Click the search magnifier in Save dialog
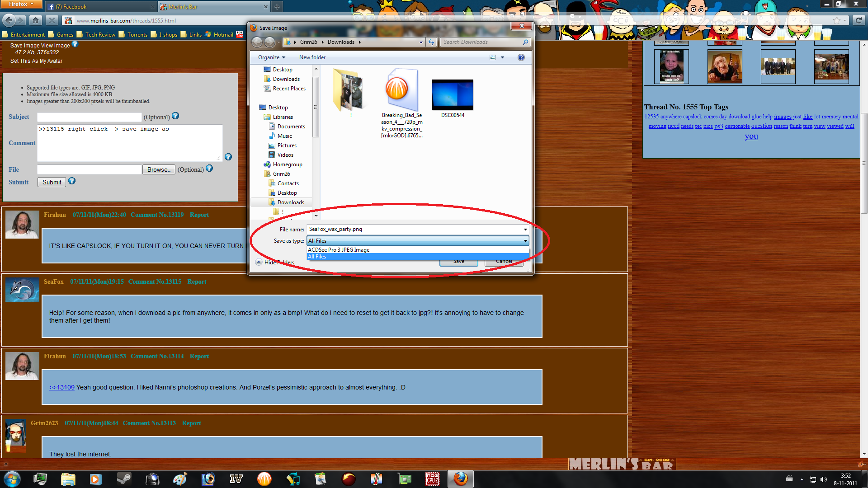Viewport: 868px width, 488px height. [x=525, y=42]
